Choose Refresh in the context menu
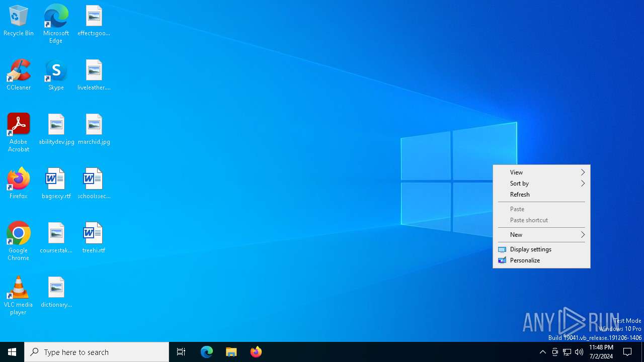644x362 pixels. click(541, 195)
